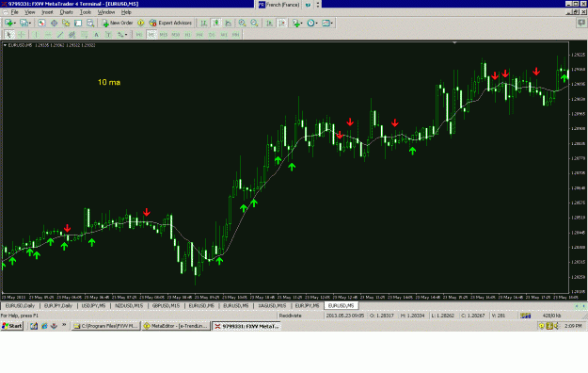Screen dimensions: 588x373
Task: Show the Market Watch window
Action: coord(41,23)
